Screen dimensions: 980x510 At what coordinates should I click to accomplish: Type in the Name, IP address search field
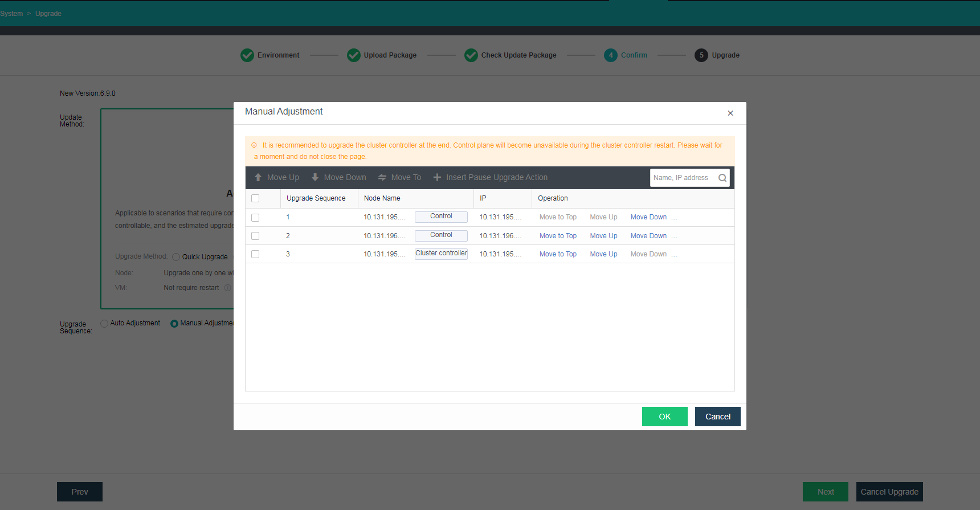click(683, 178)
